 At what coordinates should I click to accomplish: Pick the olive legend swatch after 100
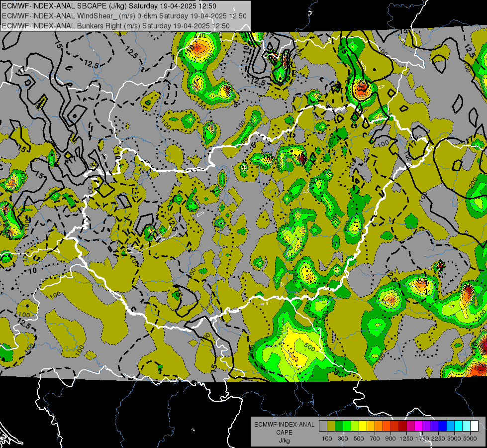(x=331, y=426)
